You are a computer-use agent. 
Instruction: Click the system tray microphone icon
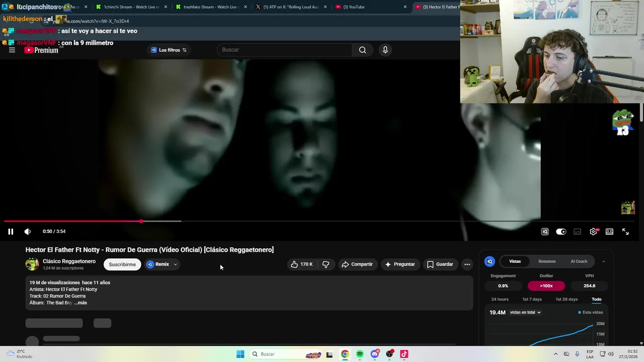click(x=577, y=354)
